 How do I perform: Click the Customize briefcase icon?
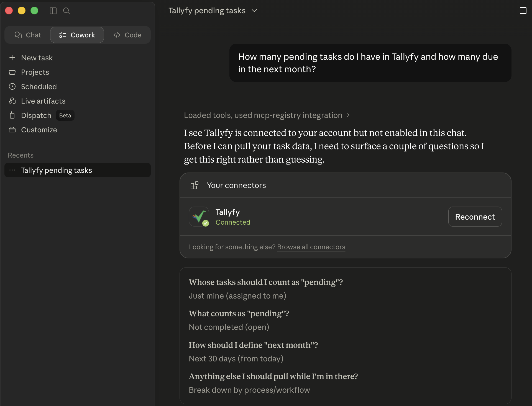(x=12, y=130)
